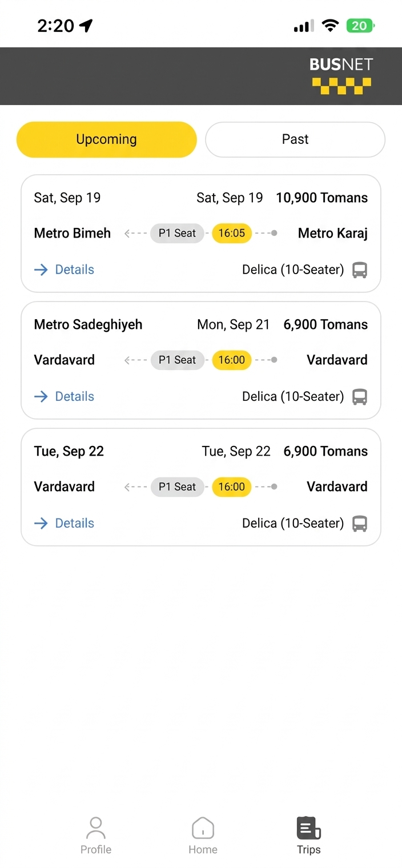This screenshot has height=868, width=402.
Task: Click bus icon on Metro Bimeh trip
Action: pos(360,270)
